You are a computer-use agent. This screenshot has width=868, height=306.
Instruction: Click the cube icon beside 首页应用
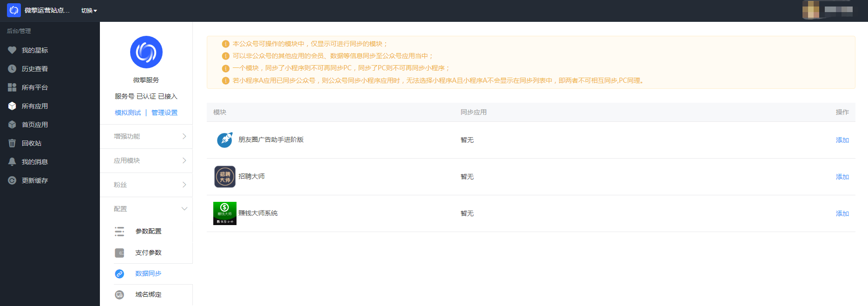(x=12, y=125)
